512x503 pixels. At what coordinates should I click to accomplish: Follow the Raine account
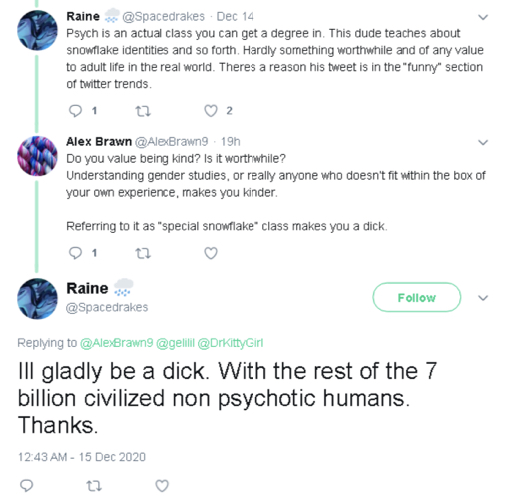417,297
